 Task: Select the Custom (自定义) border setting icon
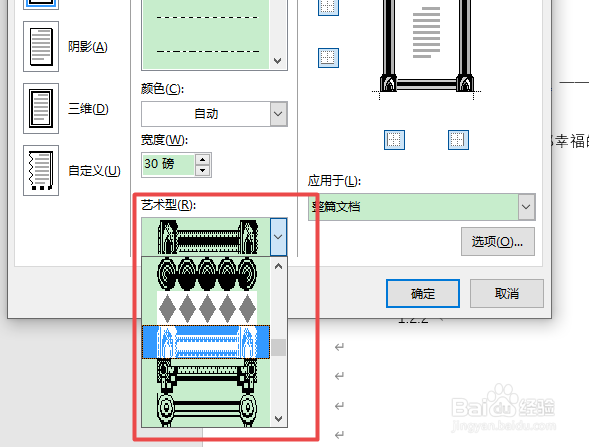tap(41, 171)
